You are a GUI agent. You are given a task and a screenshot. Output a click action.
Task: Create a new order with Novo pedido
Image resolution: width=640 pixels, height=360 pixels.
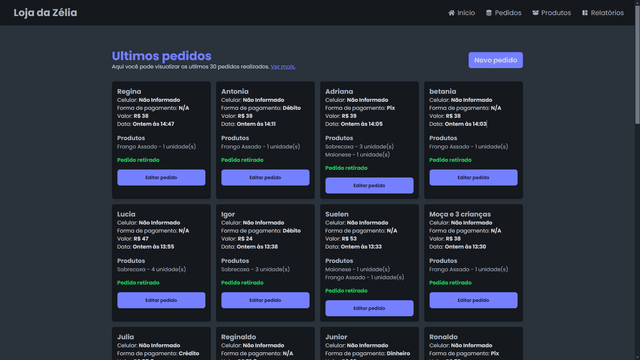click(496, 60)
